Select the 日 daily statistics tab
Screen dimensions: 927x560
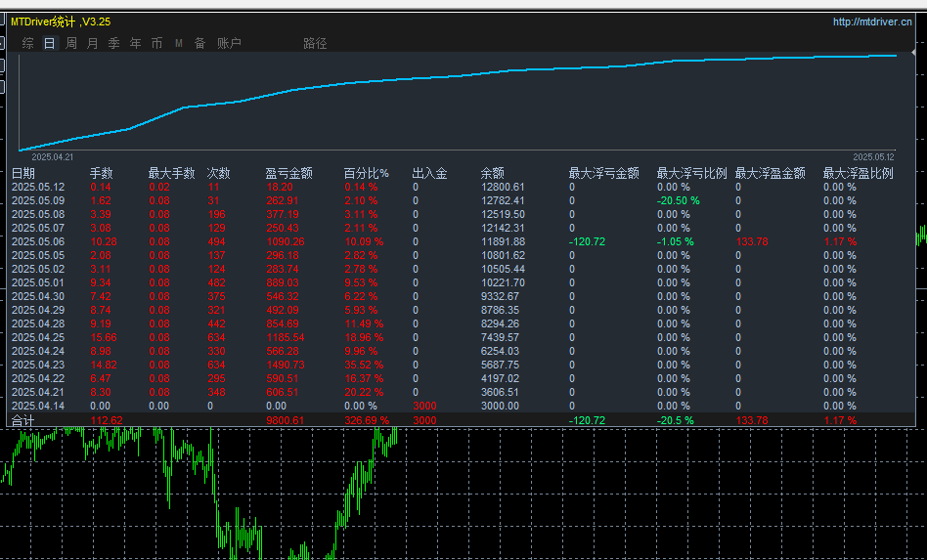click(50, 43)
